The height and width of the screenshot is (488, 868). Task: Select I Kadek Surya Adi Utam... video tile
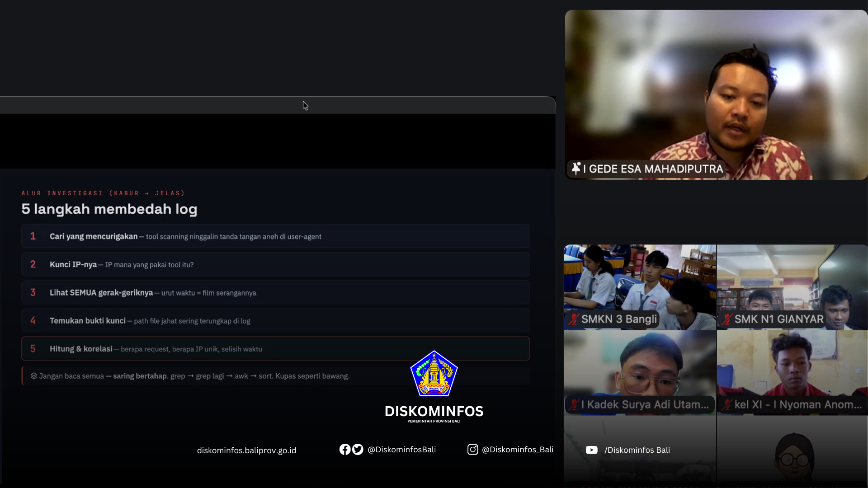pyautogui.click(x=640, y=372)
